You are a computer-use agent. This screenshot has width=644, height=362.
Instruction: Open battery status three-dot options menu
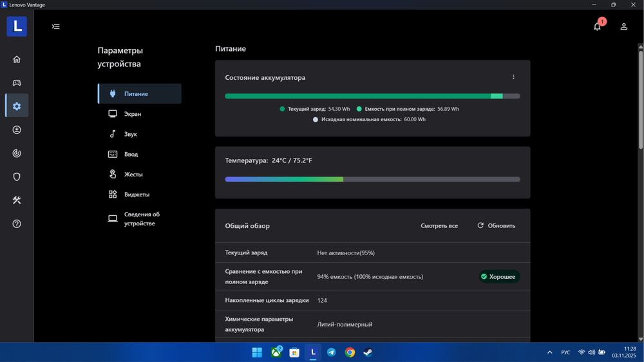(x=513, y=77)
